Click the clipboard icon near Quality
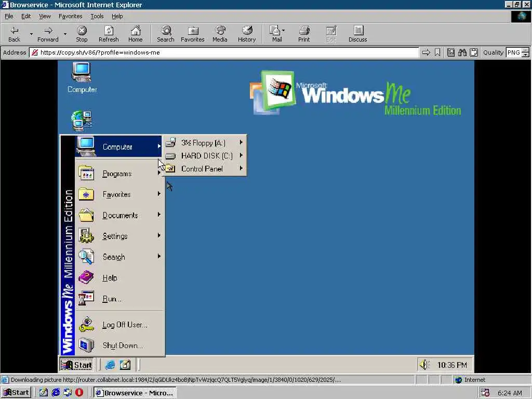Viewport: 532px width, 399px height. click(474, 52)
